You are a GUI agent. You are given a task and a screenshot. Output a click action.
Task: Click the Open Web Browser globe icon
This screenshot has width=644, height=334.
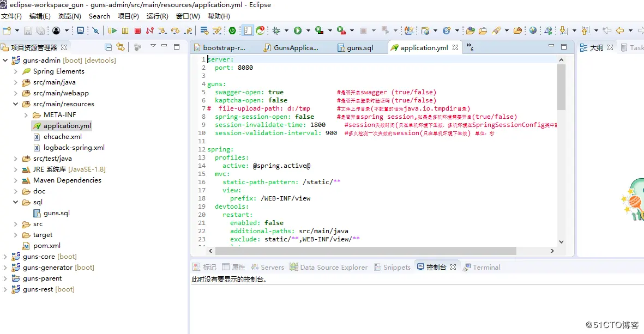(x=533, y=31)
